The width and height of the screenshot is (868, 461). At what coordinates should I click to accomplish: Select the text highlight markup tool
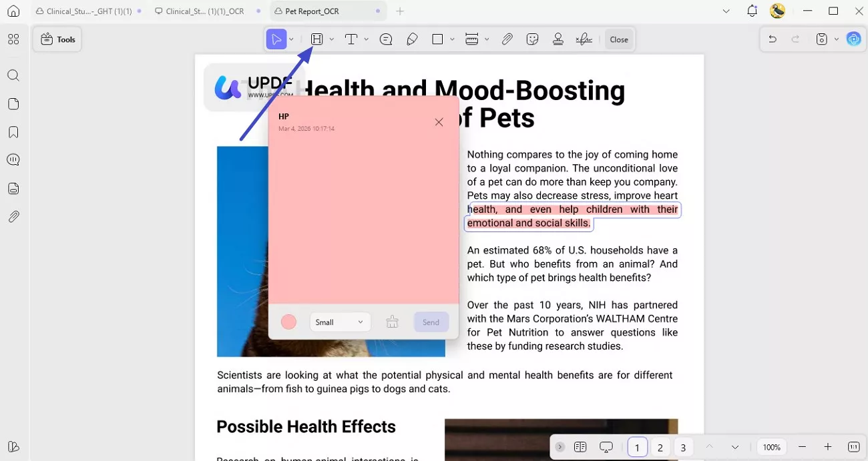click(x=317, y=39)
